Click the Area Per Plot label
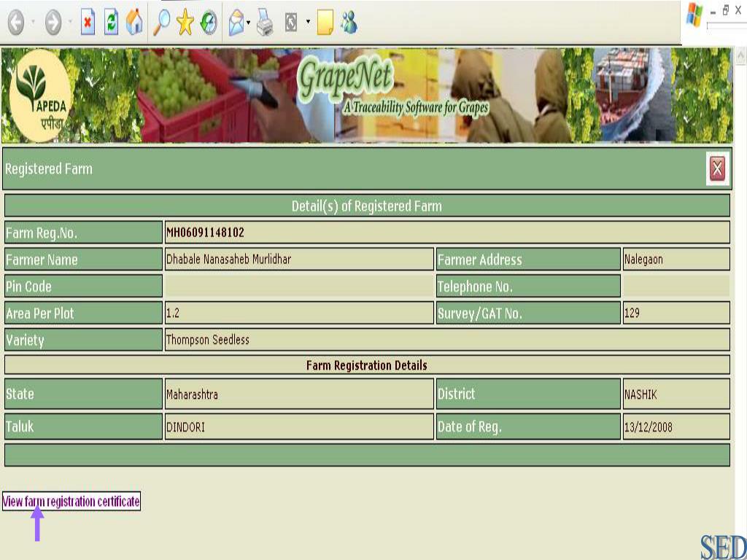The height and width of the screenshot is (560, 747). [x=40, y=314]
